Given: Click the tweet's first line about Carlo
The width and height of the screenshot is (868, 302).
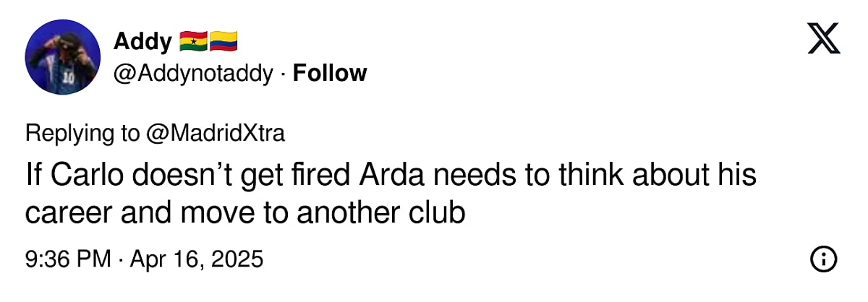Looking at the screenshot, I should [x=391, y=176].
